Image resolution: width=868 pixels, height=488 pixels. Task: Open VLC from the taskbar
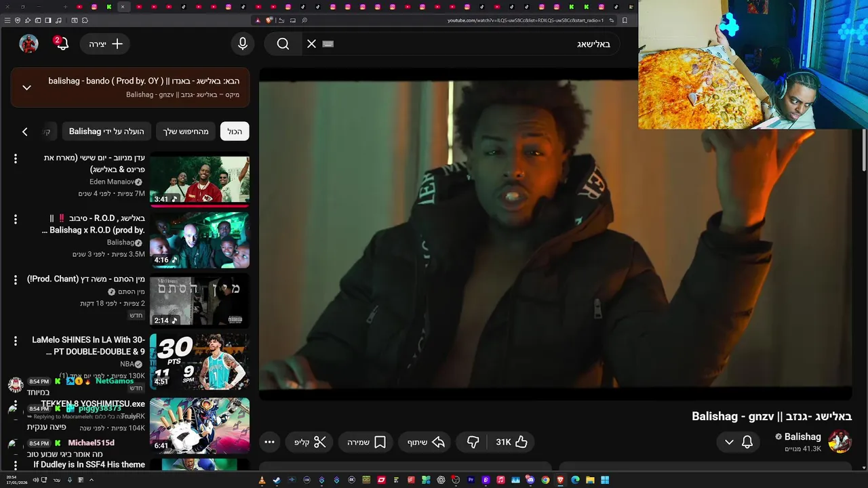pyautogui.click(x=262, y=480)
